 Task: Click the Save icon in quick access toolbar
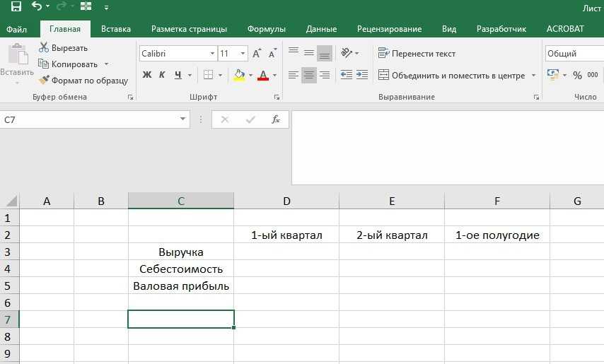(16, 7)
